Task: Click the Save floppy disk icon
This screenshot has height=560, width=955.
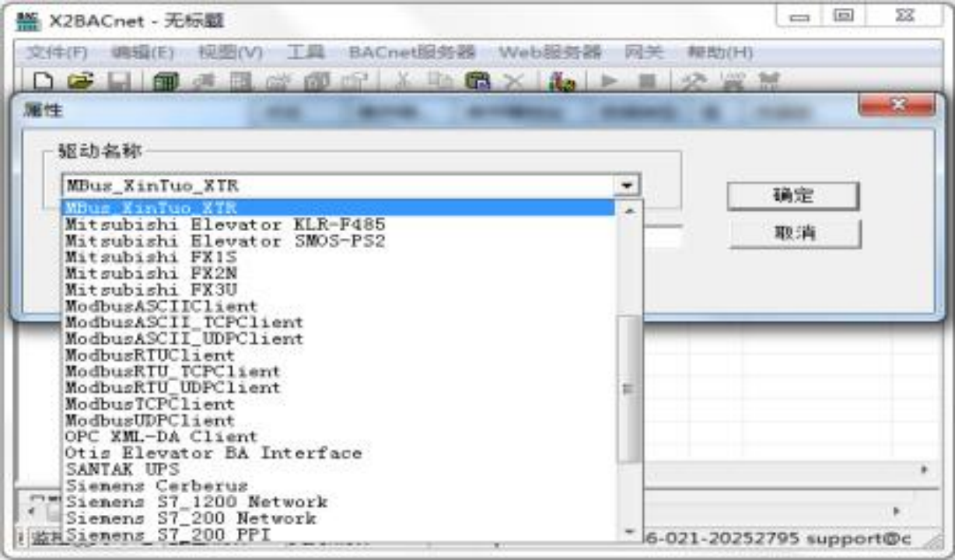Action: click(119, 82)
